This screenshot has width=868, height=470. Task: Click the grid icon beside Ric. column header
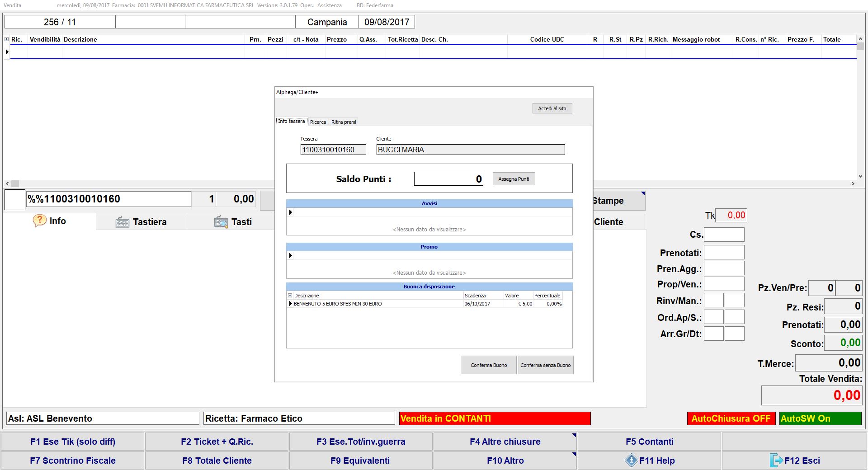pos(7,39)
